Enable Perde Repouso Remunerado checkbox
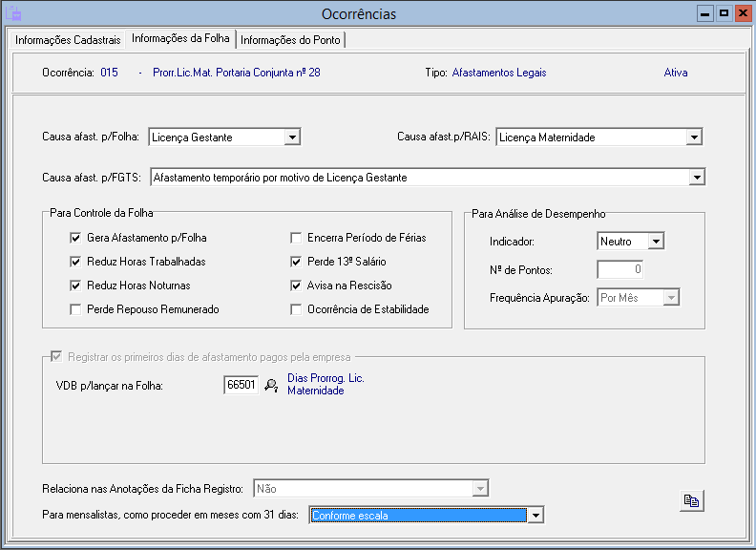Screen dimensions: 756x550 pos(75,309)
